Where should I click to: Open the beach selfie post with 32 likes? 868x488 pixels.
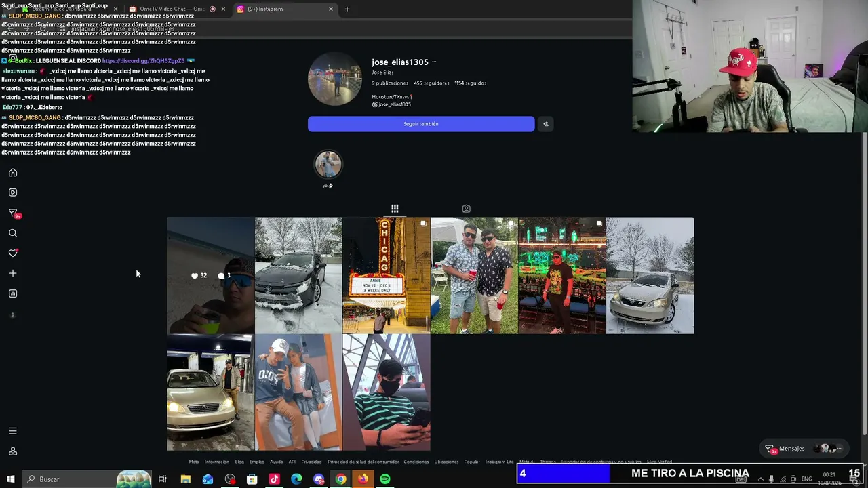(x=211, y=275)
